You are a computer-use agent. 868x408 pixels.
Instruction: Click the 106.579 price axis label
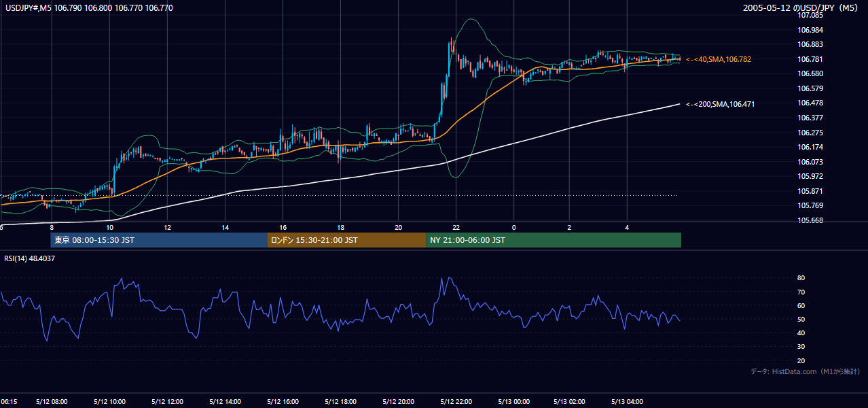[810, 88]
